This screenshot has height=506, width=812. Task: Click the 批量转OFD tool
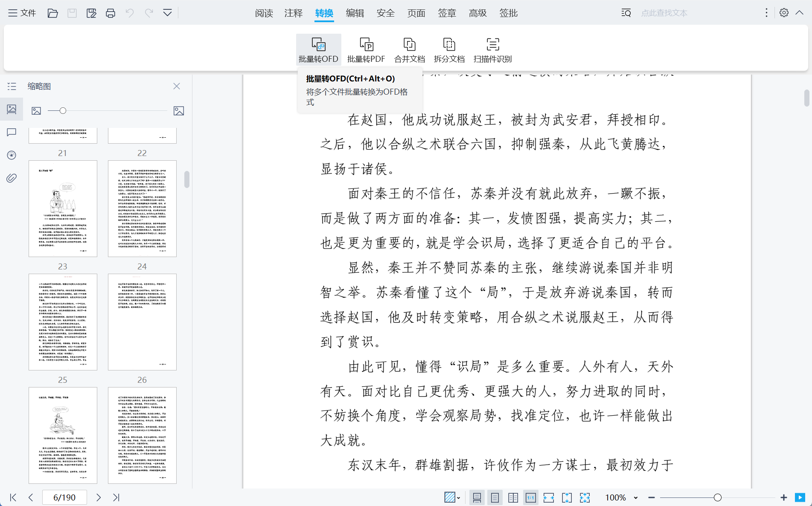(x=318, y=49)
